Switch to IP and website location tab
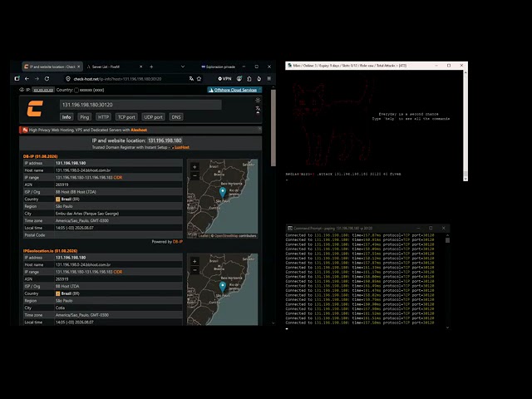Screen dimensions: 532x399 click(x=52, y=66)
